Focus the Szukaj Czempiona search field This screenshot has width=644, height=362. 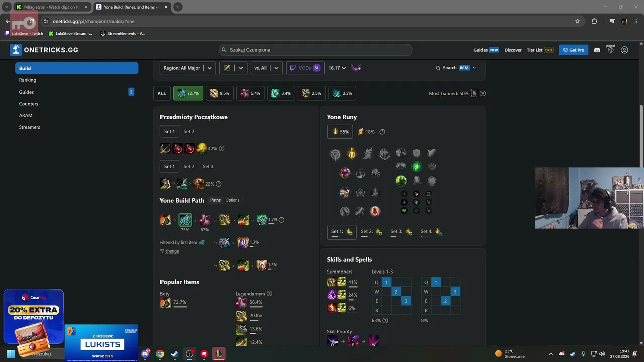[x=315, y=50]
